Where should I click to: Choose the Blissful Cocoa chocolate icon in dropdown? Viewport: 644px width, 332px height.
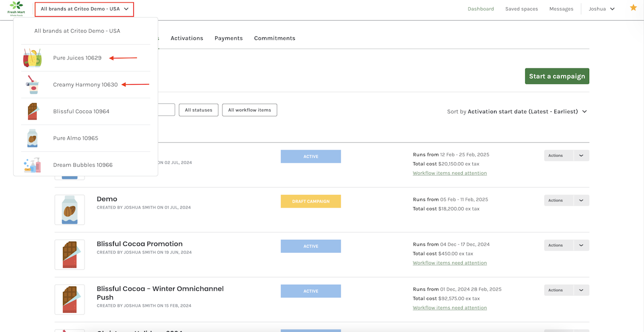pyautogui.click(x=33, y=111)
